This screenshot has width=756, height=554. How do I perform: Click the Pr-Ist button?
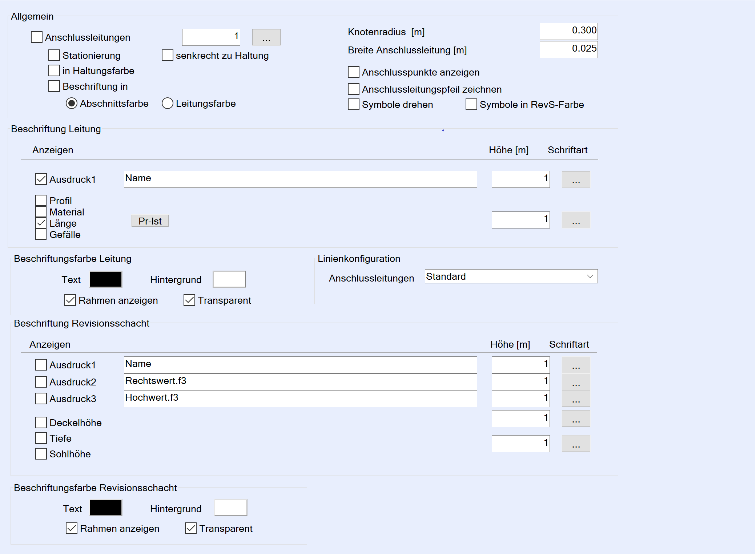(150, 221)
